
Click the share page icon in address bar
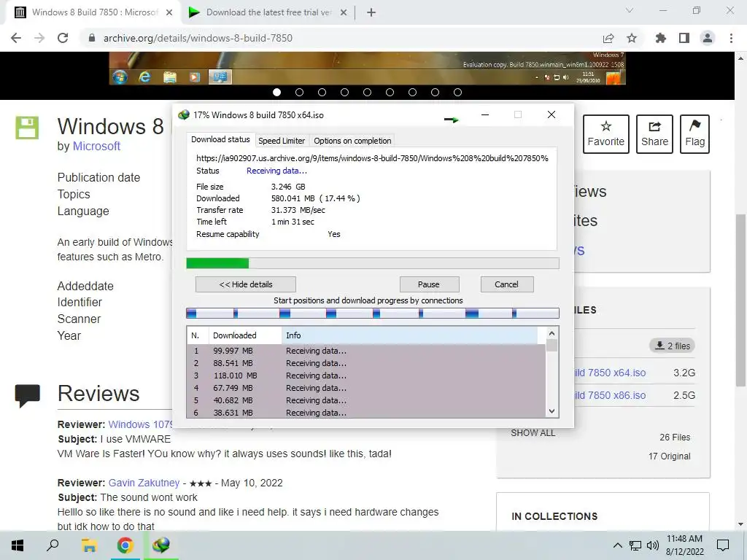(x=608, y=38)
